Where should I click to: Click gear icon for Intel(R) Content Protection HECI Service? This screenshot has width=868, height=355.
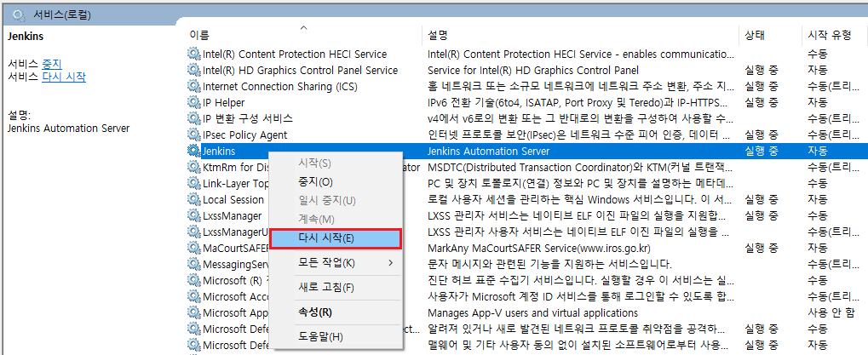click(193, 54)
